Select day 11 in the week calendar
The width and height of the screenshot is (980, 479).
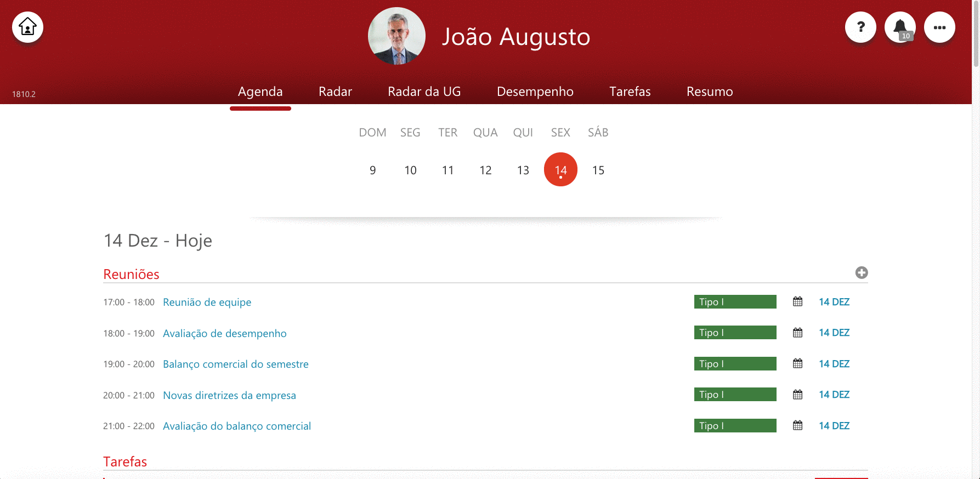(x=448, y=170)
